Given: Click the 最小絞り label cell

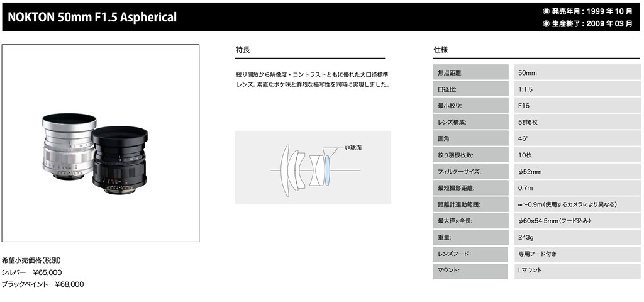Looking at the screenshot, I should pos(470,105).
